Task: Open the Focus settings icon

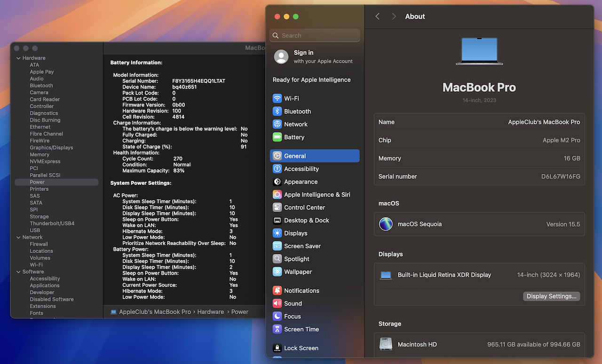Action: 277,317
